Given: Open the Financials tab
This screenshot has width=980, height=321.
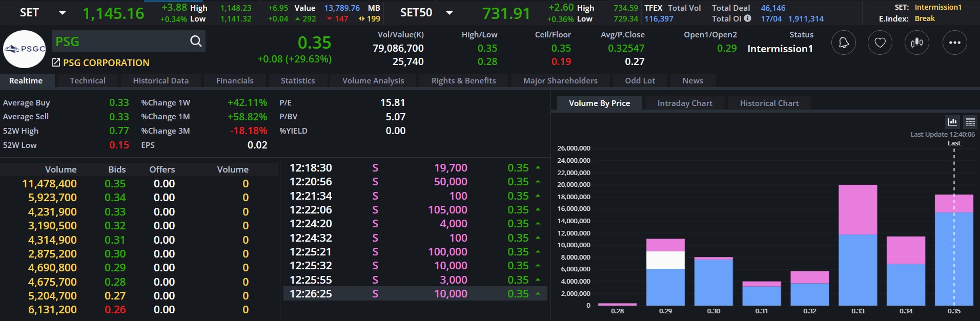Looking at the screenshot, I should (x=235, y=80).
